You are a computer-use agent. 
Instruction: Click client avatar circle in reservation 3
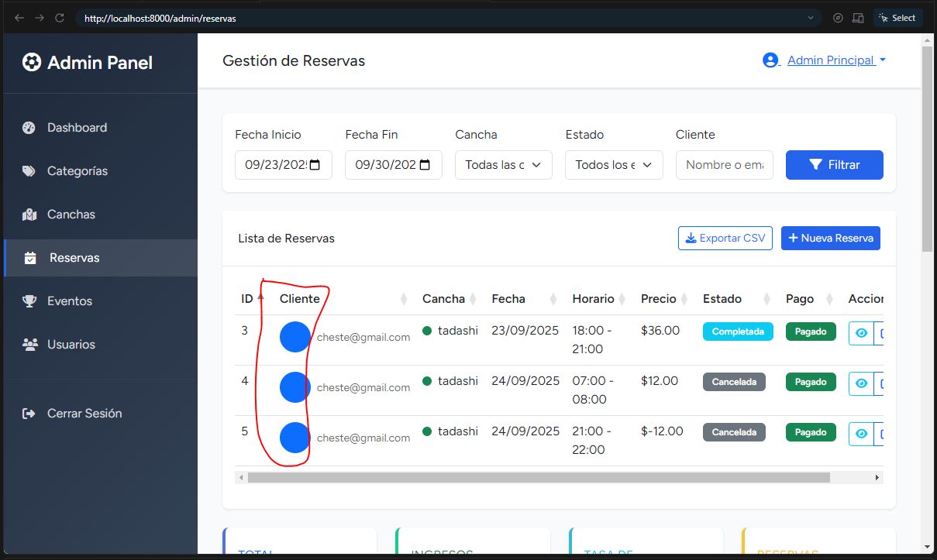click(x=295, y=337)
